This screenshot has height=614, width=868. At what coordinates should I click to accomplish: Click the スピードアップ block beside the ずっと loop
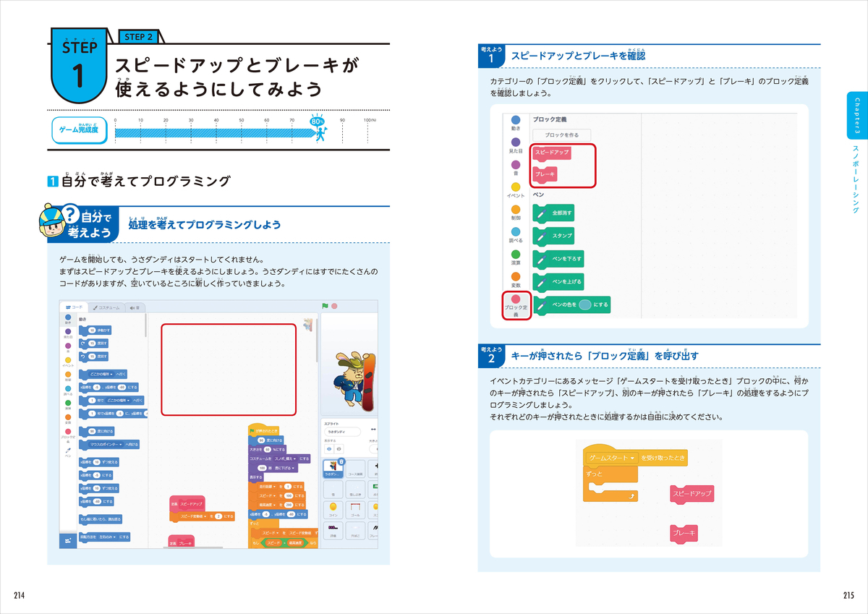tap(692, 495)
